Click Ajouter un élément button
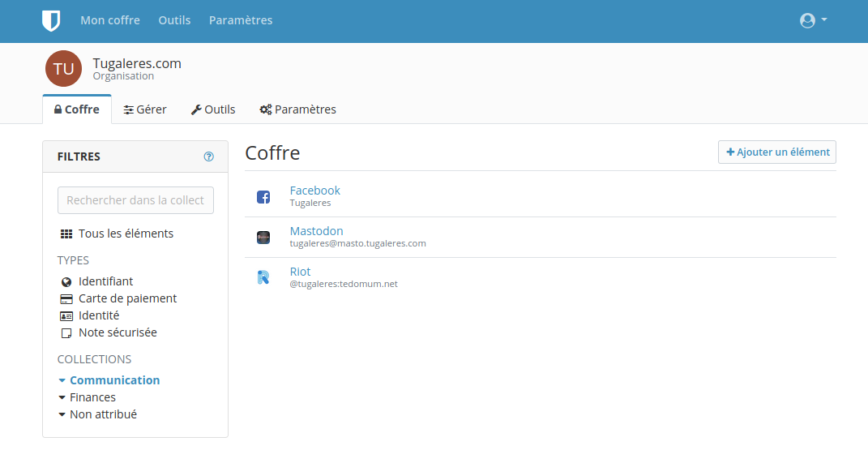The image size is (868, 463). [x=777, y=152]
